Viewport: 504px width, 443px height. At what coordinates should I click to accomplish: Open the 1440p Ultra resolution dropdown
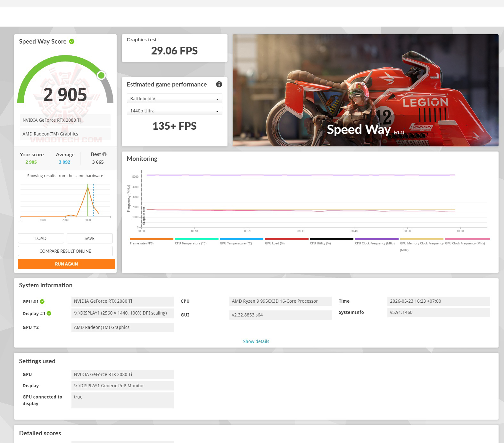(174, 111)
